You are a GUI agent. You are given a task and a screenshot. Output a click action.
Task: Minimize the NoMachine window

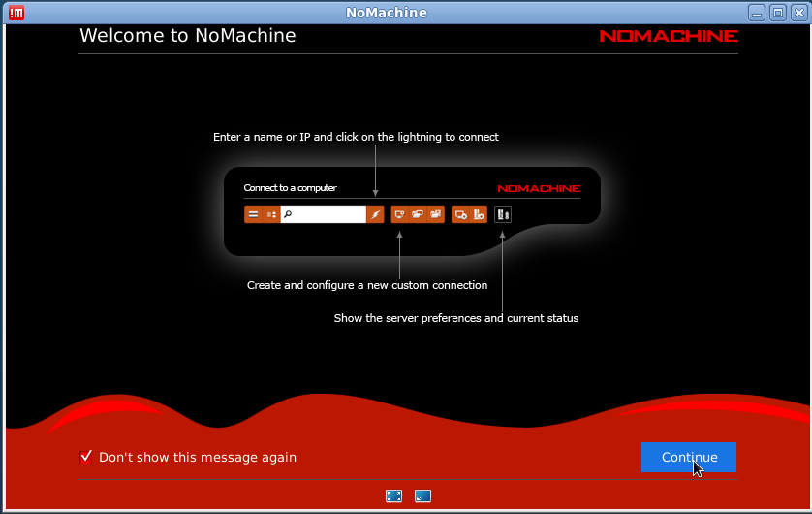click(756, 13)
